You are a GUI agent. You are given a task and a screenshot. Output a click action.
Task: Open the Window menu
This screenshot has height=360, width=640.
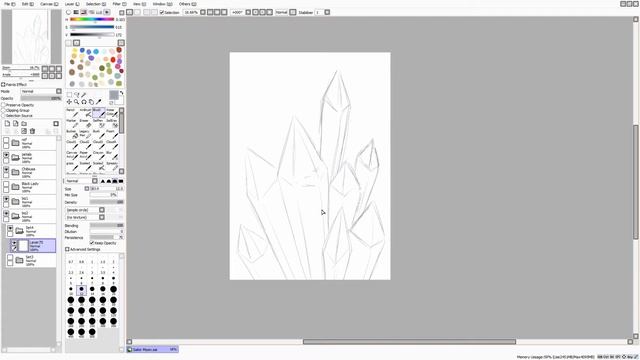tap(162, 4)
